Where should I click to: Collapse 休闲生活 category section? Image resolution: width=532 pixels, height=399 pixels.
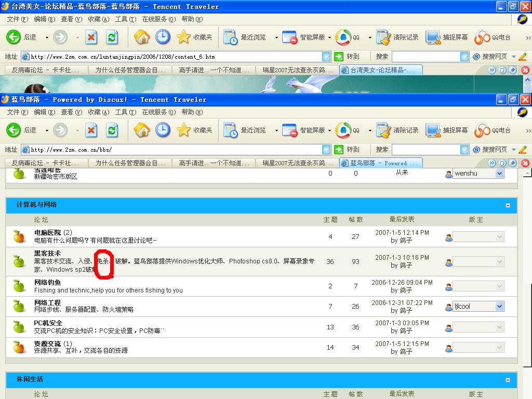[x=508, y=380]
